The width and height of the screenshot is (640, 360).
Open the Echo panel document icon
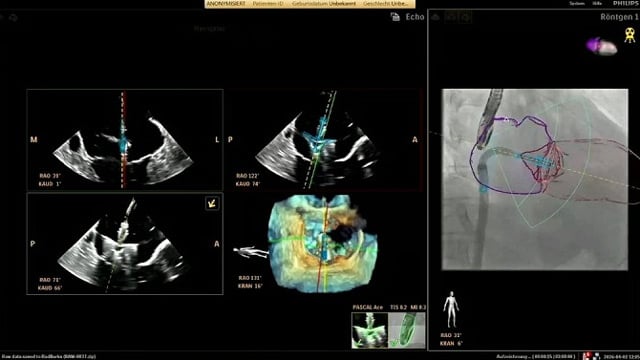coord(395,17)
